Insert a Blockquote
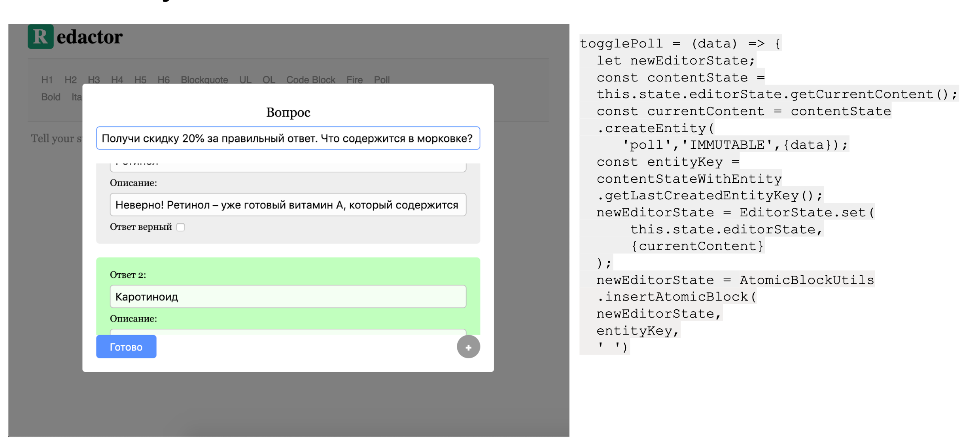This screenshot has height=443, width=980. [x=204, y=80]
